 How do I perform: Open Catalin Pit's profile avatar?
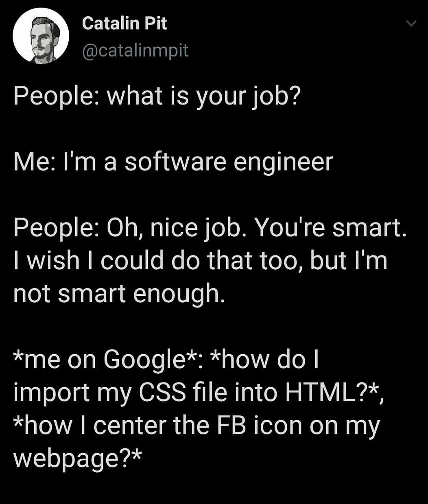tap(41, 36)
